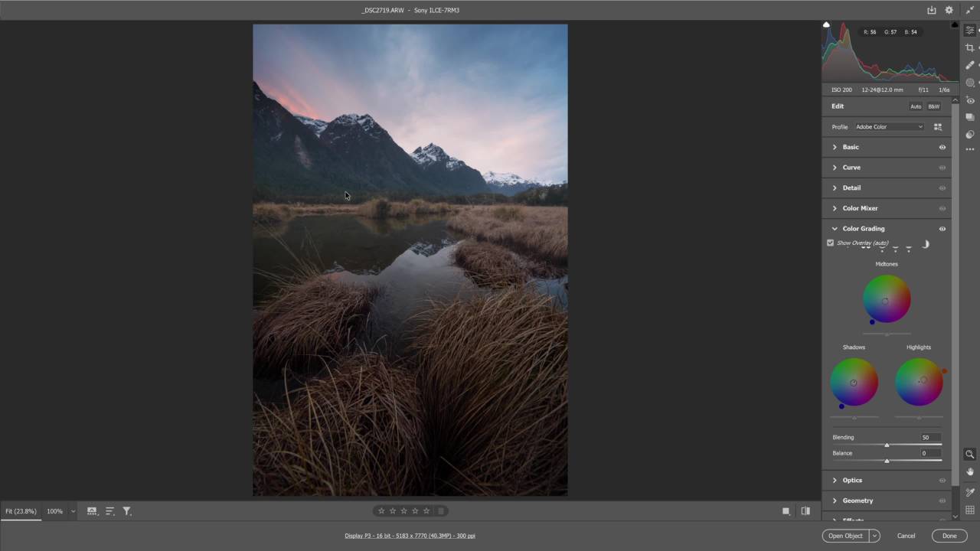Switch to before/after split view
This screenshot has width=980, height=551.
pos(805,511)
